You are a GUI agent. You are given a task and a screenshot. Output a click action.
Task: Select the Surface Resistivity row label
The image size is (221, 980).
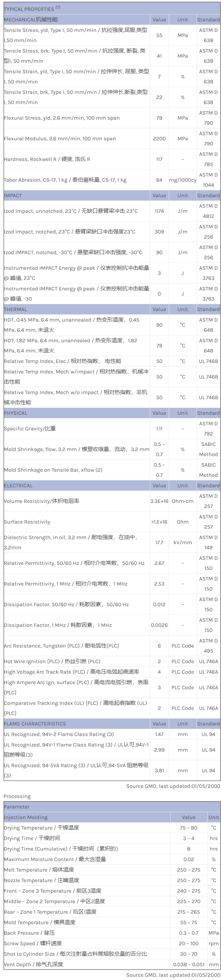(27, 522)
